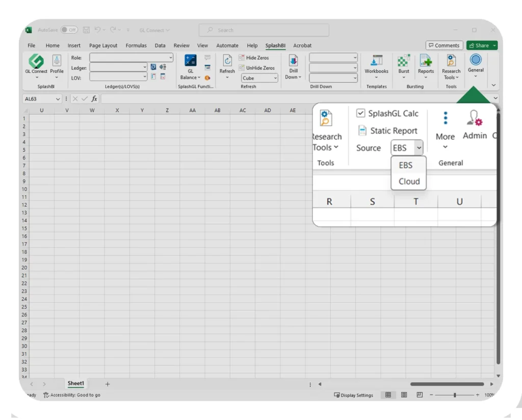Switch to the SplashBI ribbon tab
This screenshot has height=420, width=522.
pyautogui.click(x=275, y=46)
